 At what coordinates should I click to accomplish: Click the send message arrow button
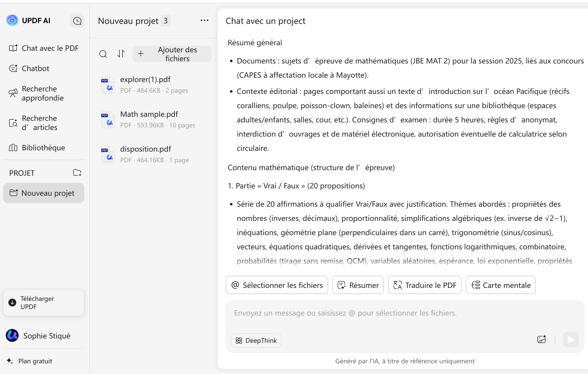571,339
